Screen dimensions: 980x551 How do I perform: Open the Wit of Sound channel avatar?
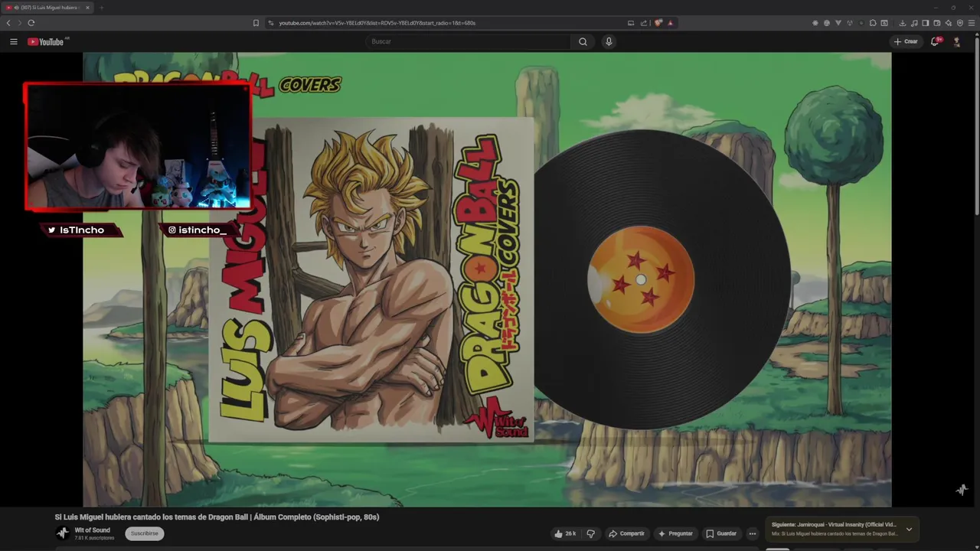tap(63, 533)
